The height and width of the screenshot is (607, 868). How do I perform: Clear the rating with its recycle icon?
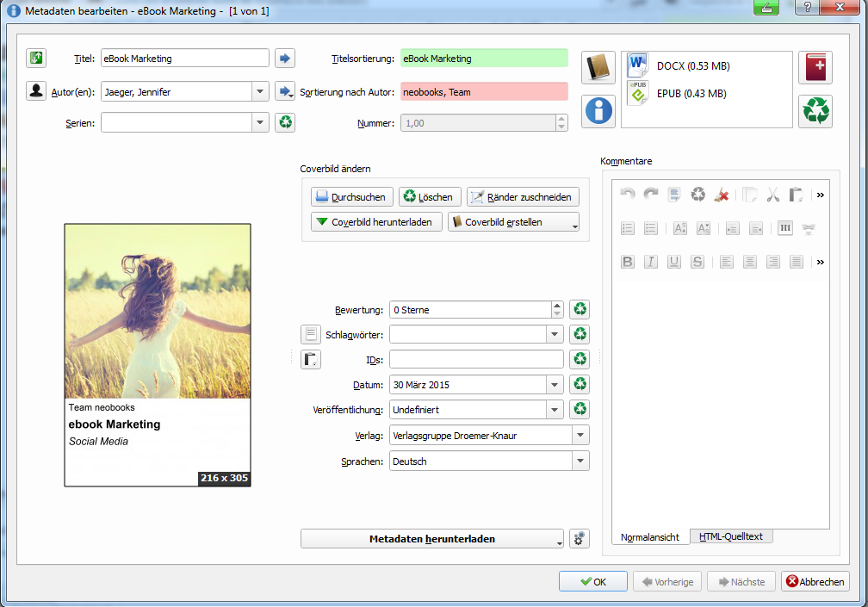pyautogui.click(x=580, y=309)
